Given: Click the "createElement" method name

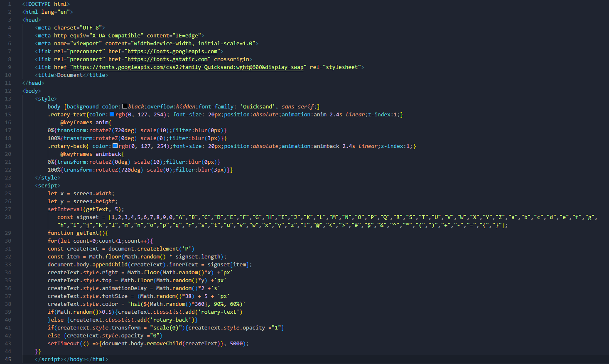Looking at the screenshot, I should coord(158,249).
